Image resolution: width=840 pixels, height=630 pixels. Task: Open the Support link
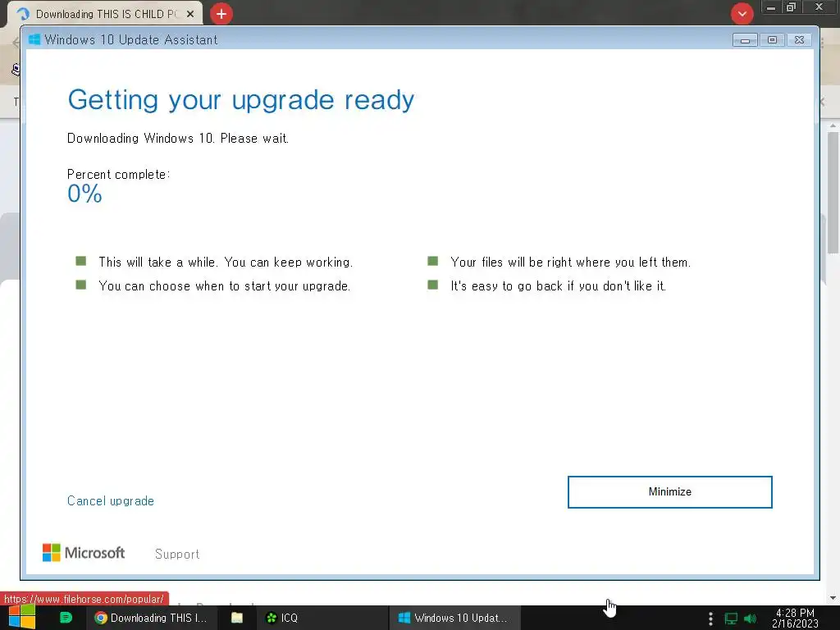(177, 554)
